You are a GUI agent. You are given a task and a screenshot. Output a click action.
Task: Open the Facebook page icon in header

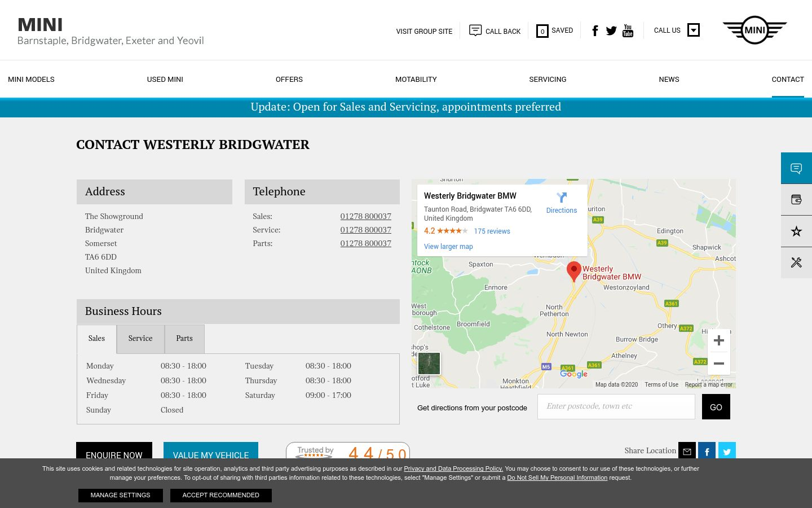(x=595, y=30)
